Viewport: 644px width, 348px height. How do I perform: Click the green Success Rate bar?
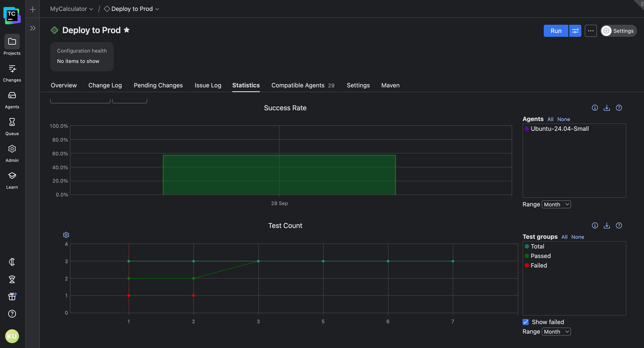[x=279, y=175]
